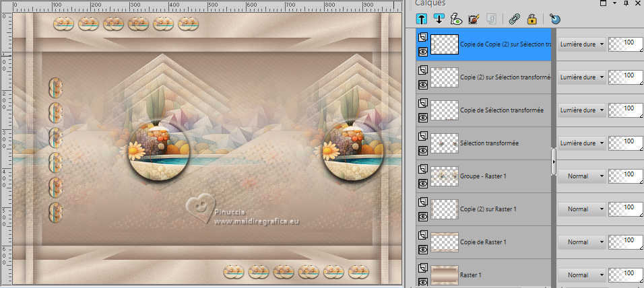Pin the Calques palette with pushpin
The height and width of the screenshot is (288, 644).
tap(626, 3)
